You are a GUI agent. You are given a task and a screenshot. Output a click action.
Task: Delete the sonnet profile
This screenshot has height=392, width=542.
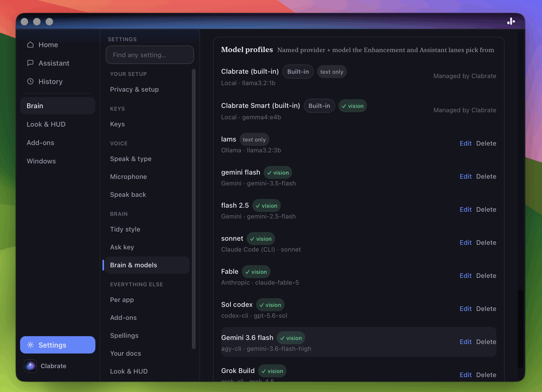(486, 243)
